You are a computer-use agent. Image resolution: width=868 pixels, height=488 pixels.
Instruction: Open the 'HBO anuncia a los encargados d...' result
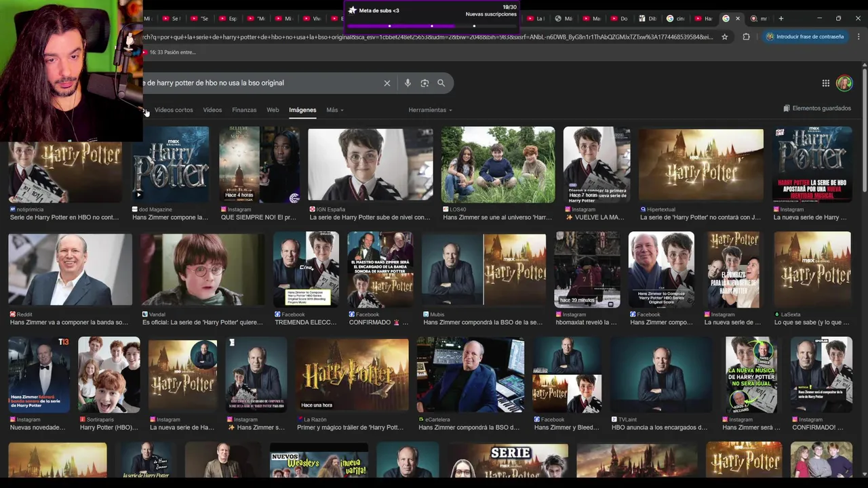click(659, 428)
